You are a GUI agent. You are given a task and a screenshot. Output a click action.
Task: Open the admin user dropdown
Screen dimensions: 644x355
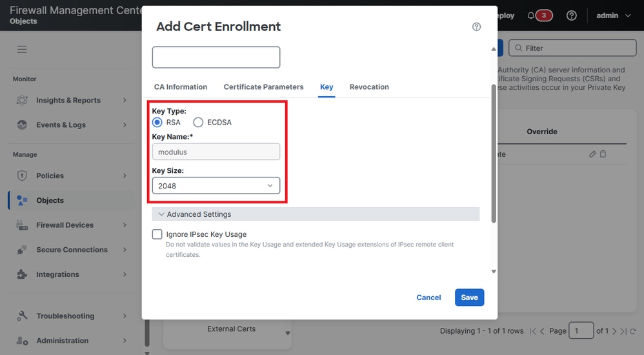point(613,15)
